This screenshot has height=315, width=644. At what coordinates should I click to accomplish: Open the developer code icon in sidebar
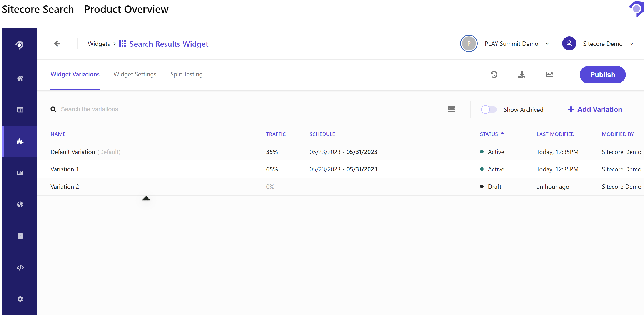pyautogui.click(x=20, y=268)
